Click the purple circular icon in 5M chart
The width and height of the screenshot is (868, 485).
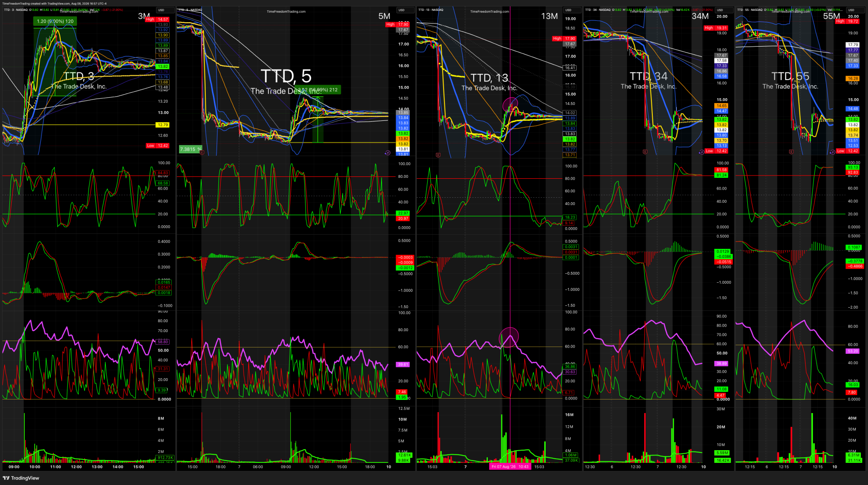tap(387, 153)
